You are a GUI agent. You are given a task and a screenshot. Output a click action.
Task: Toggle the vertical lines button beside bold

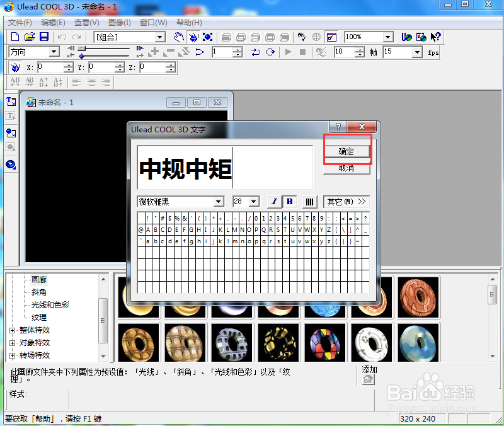click(x=309, y=202)
